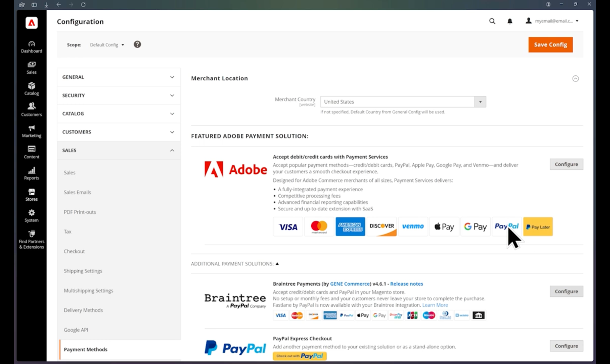Select Checkout in Sales list

(x=74, y=251)
